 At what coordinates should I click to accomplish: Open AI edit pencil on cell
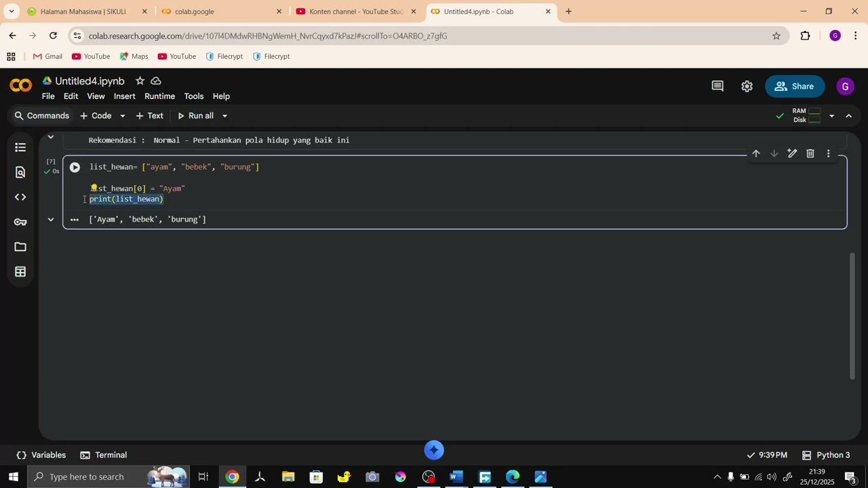pos(792,154)
